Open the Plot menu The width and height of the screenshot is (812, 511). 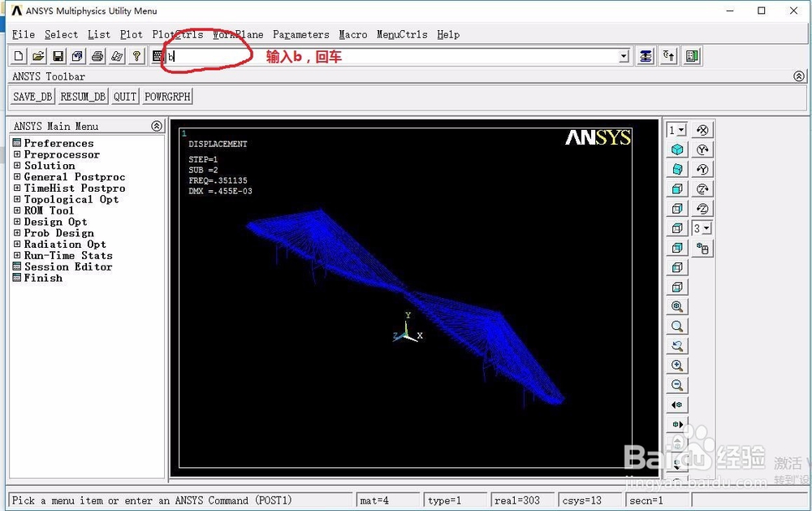pyautogui.click(x=131, y=34)
